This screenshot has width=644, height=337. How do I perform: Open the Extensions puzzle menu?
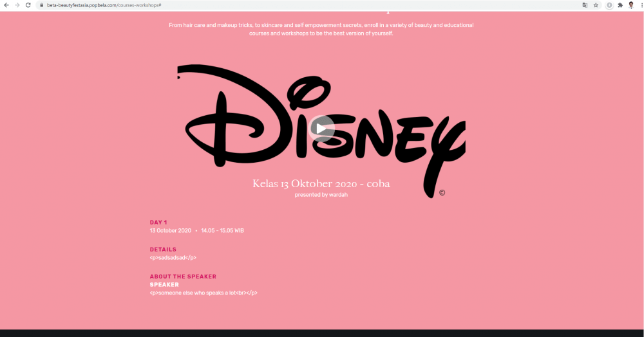[620, 5]
